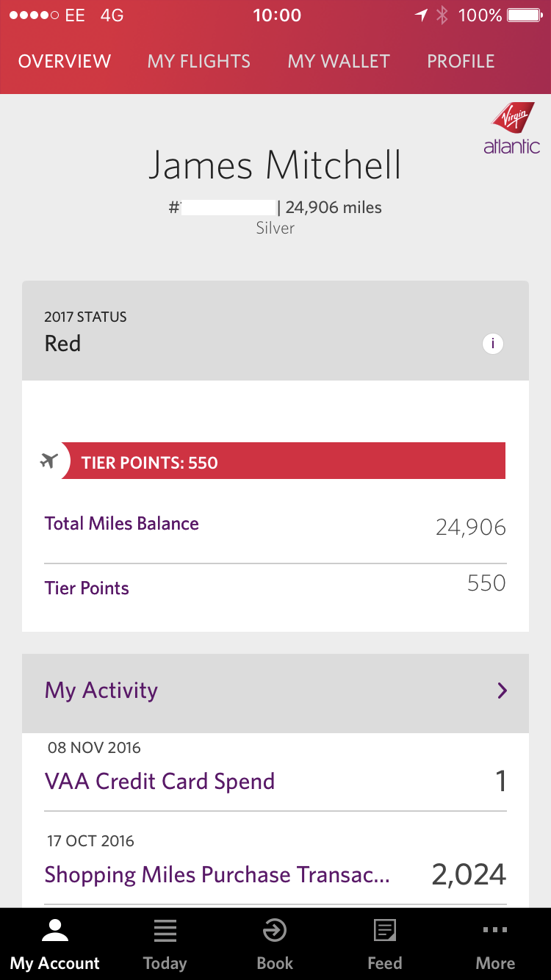Switch to the Profile tab

click(461, 62)
